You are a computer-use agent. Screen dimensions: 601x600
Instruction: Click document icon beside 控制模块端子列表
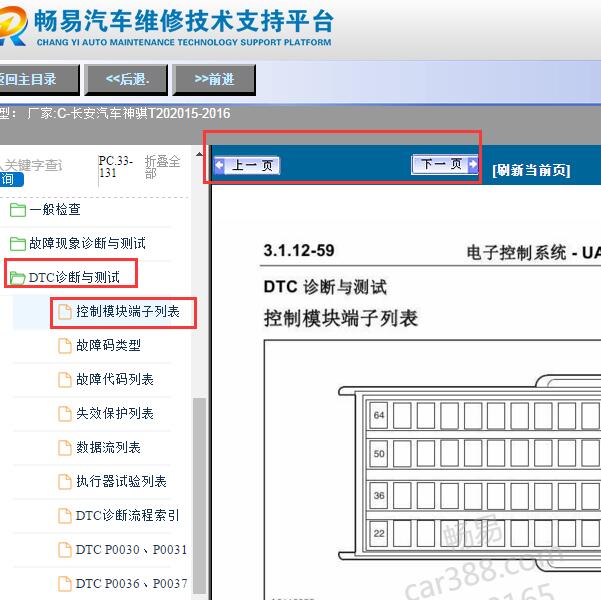coord(65,312)
